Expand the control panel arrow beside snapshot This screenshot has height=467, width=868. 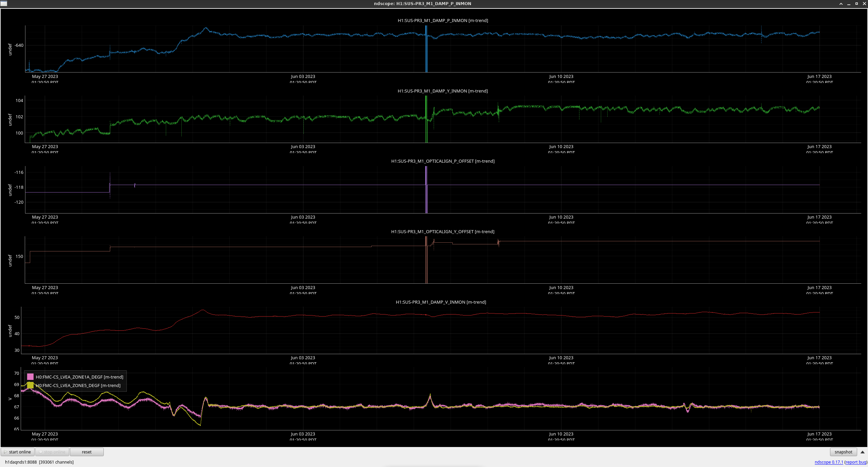pos(862,452)
